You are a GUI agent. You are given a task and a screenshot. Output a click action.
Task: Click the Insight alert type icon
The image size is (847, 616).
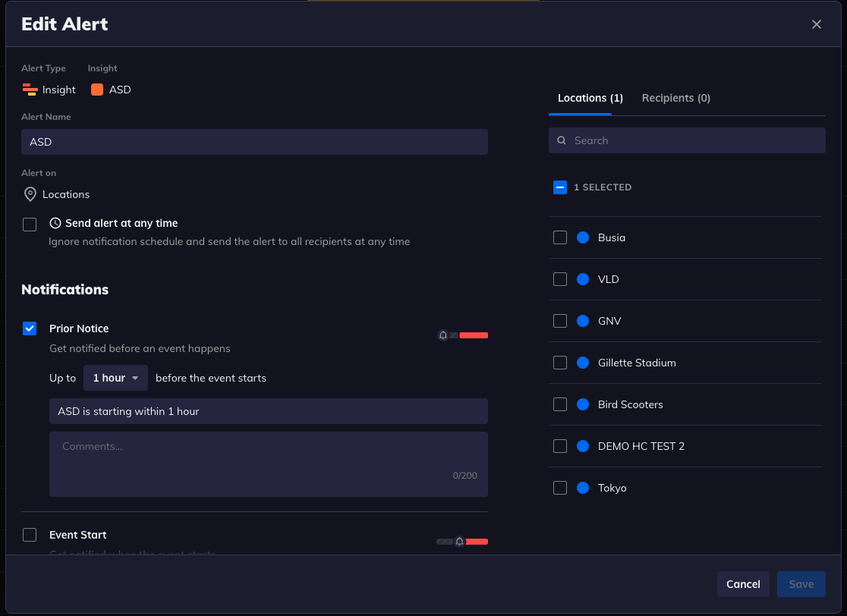(x=30, y=90)
